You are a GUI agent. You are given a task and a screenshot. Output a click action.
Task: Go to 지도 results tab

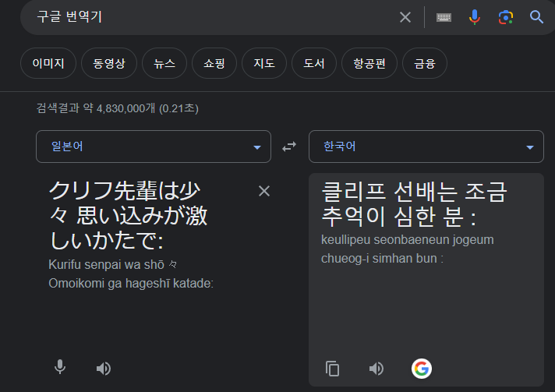pyautogui.click(x=264, y=63)
